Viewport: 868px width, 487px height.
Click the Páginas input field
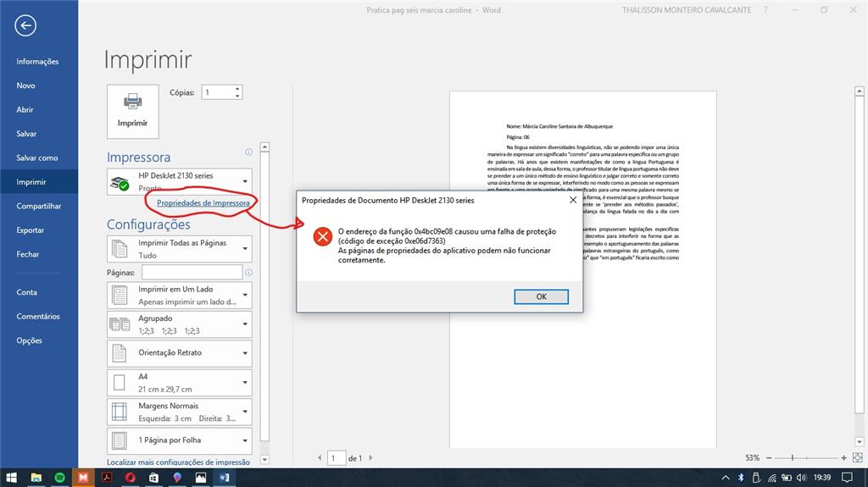192,272
